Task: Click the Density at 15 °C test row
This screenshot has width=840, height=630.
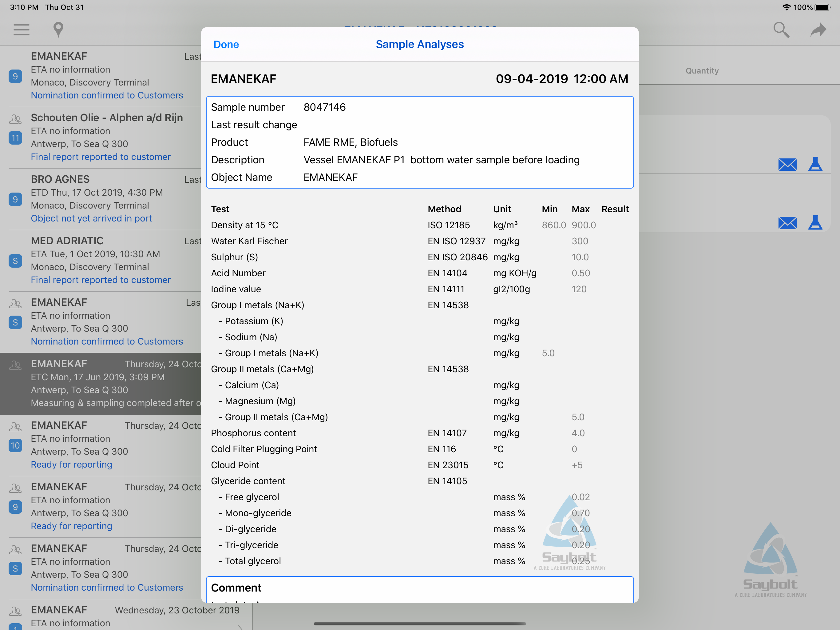Action: (420, 225)
